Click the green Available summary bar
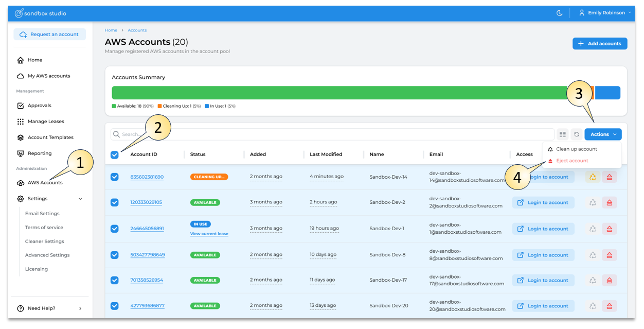644x329 pixels. pyautogui.click(x=339, y=93)
